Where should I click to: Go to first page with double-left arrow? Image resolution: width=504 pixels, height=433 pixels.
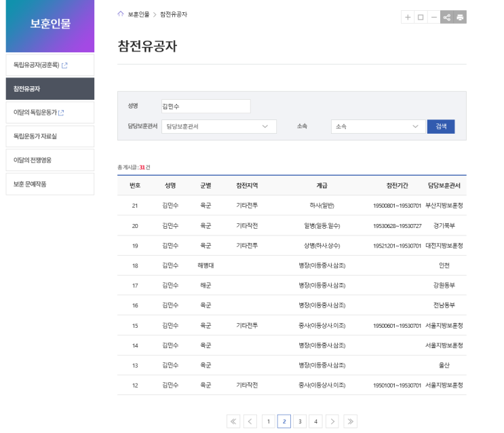[233, 421]
